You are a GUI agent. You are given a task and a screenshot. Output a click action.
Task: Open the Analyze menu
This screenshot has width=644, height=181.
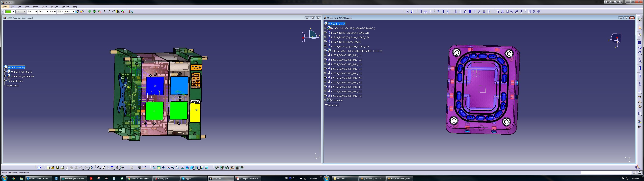pyautogui.click(x=54, y=7)
